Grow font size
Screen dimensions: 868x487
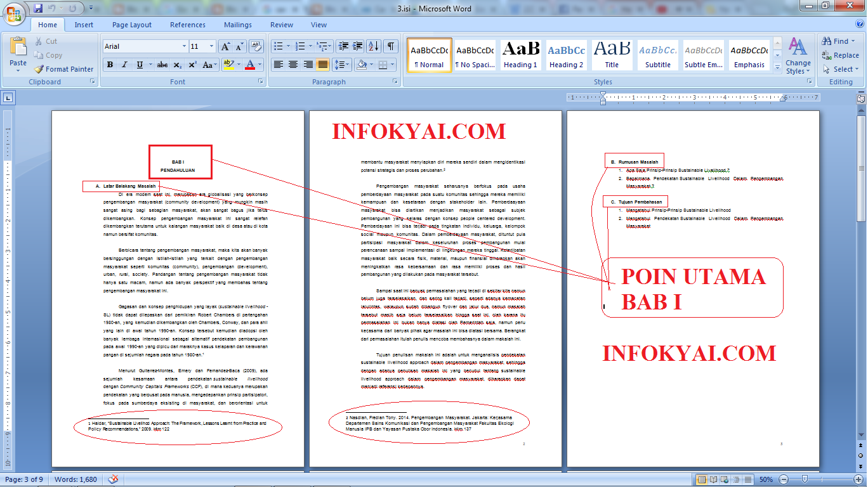point(225,46)
